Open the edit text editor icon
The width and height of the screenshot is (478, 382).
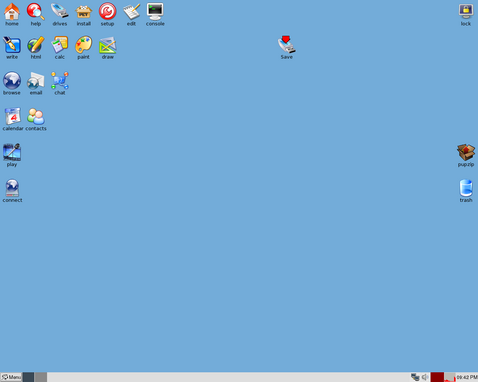[x=131, y=12]
